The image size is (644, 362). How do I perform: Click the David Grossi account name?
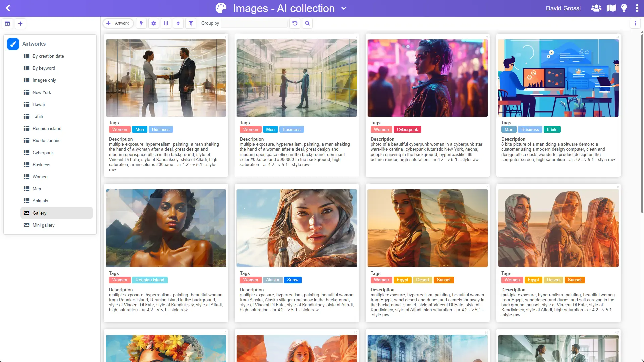click(563, 8)
